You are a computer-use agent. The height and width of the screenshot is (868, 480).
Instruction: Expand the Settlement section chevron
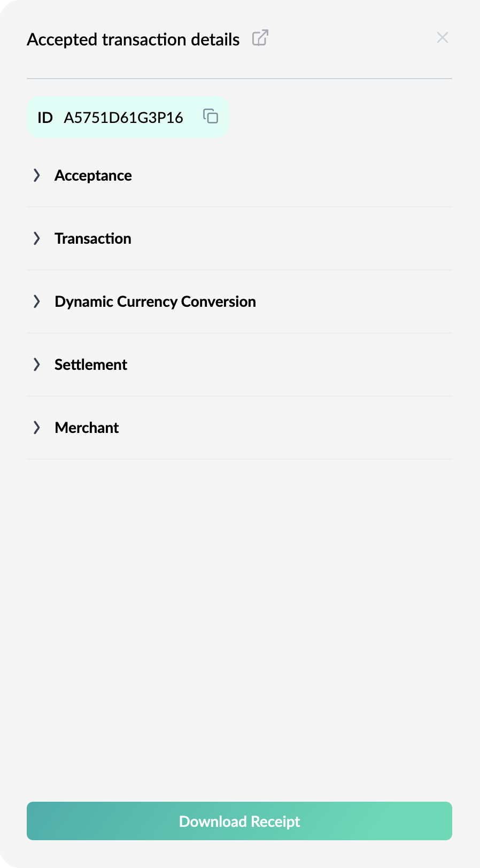coord(37,365)
